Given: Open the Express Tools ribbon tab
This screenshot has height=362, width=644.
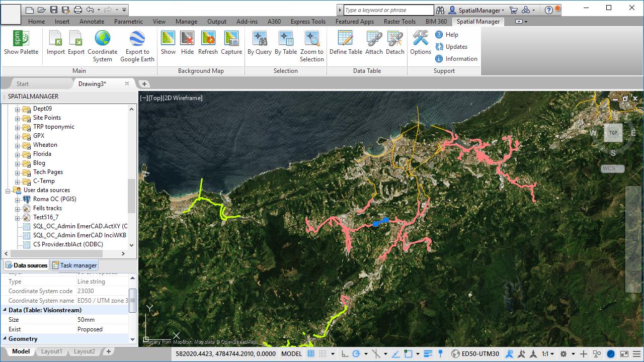Looking at the screenshot, I should (308, 22).
